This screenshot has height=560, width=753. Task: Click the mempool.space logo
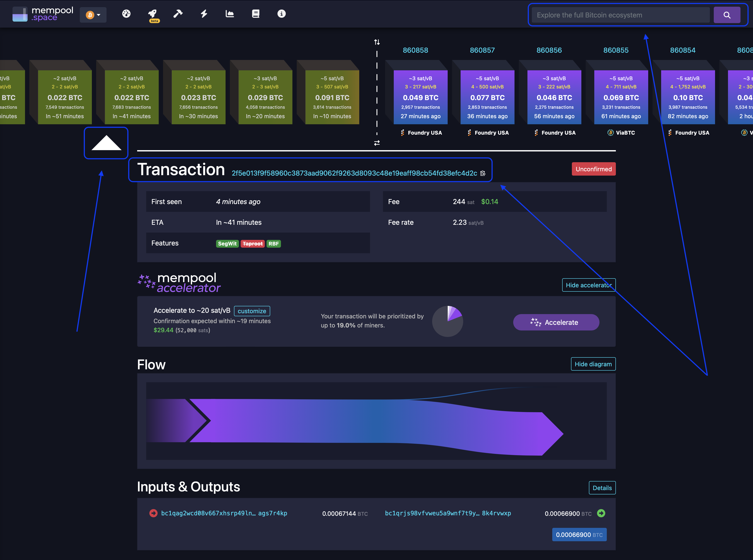pos(42,14)
